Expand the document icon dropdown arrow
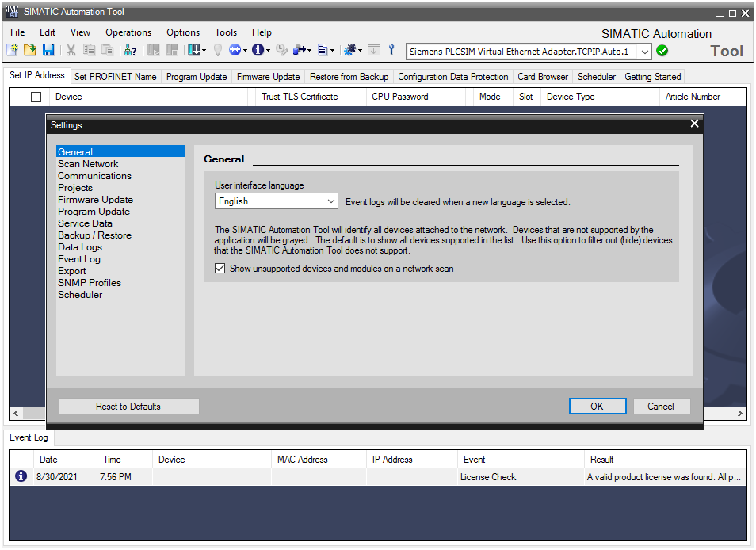 click(332, 51)
